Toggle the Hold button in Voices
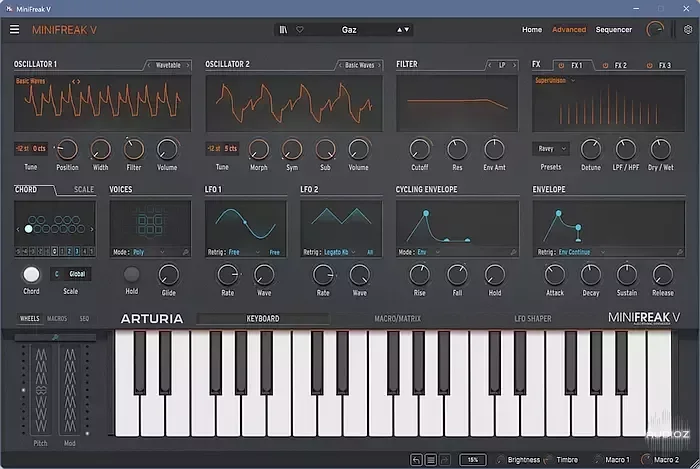Viewport: 700px width, 469px height. 131,274
